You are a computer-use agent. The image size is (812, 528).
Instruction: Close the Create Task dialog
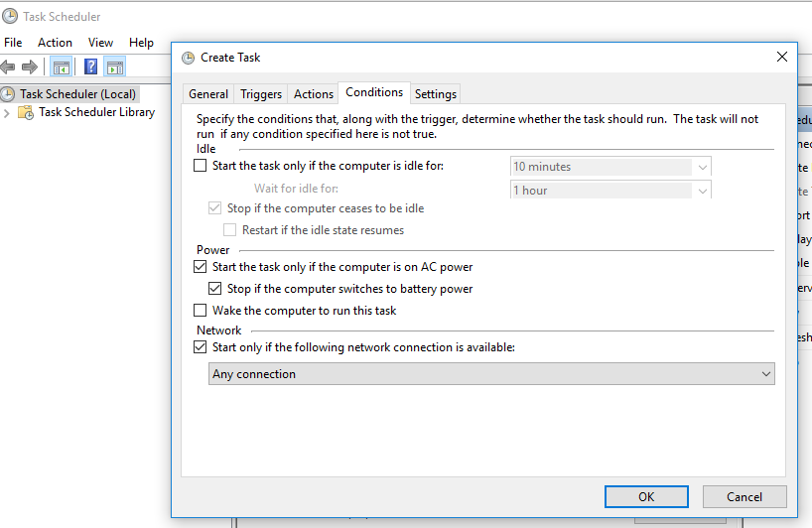pos(782,57)
